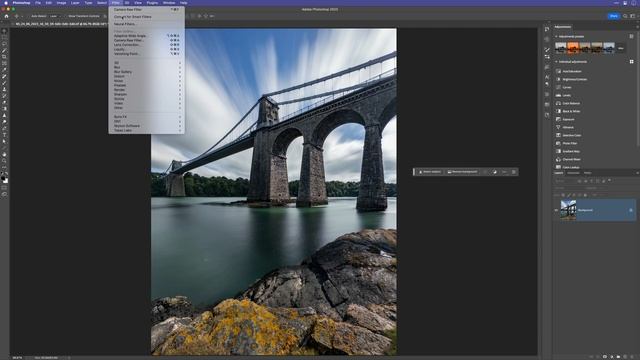Open the search icon near Share
The image size is (640, 360).
[x=625, y=16]
